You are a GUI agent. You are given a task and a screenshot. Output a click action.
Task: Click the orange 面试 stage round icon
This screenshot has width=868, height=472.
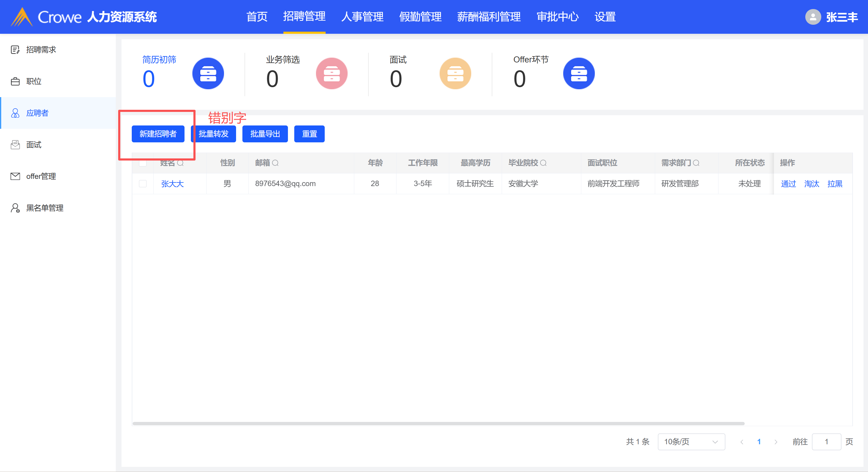pos(455,74)
